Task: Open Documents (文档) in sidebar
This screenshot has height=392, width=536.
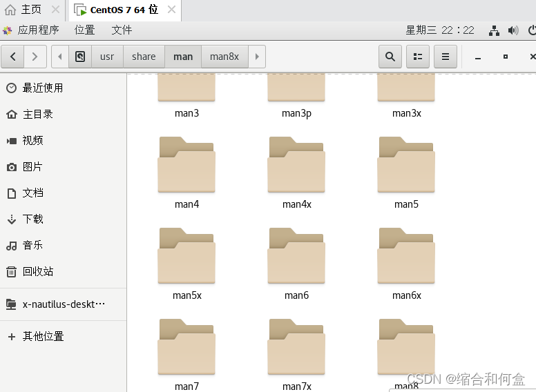Action: click(x=64, y=193)
